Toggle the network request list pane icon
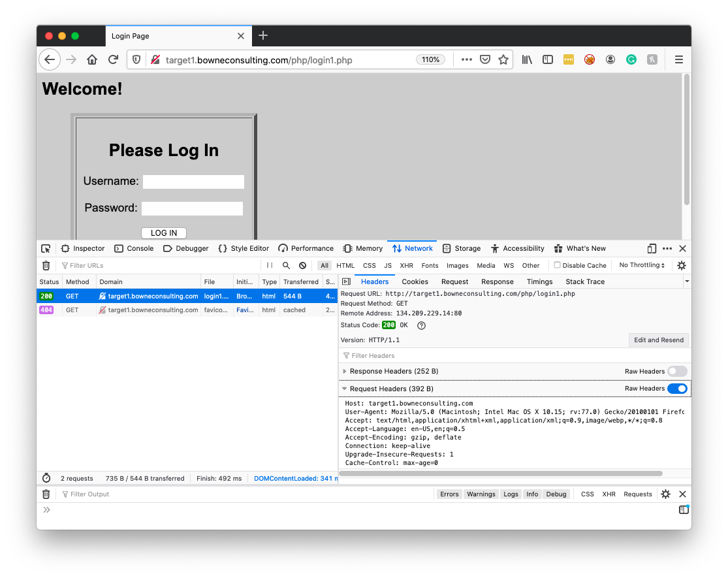Screen dimensions: 728x578 (346, 281)
